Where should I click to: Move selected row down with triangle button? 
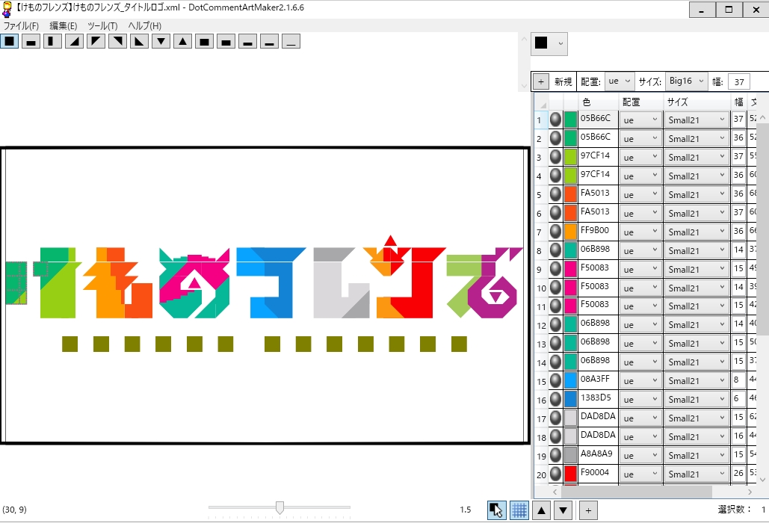click(x=563, y=510)
